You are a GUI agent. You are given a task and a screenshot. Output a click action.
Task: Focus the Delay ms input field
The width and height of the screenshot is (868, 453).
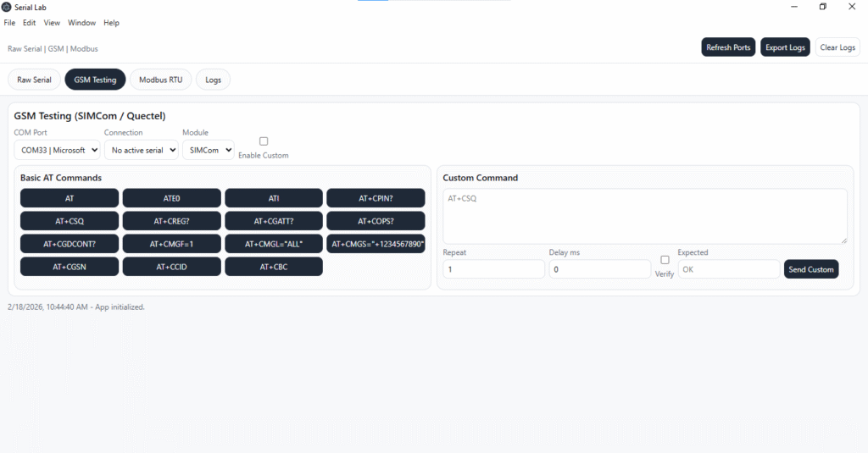point(599,269)
